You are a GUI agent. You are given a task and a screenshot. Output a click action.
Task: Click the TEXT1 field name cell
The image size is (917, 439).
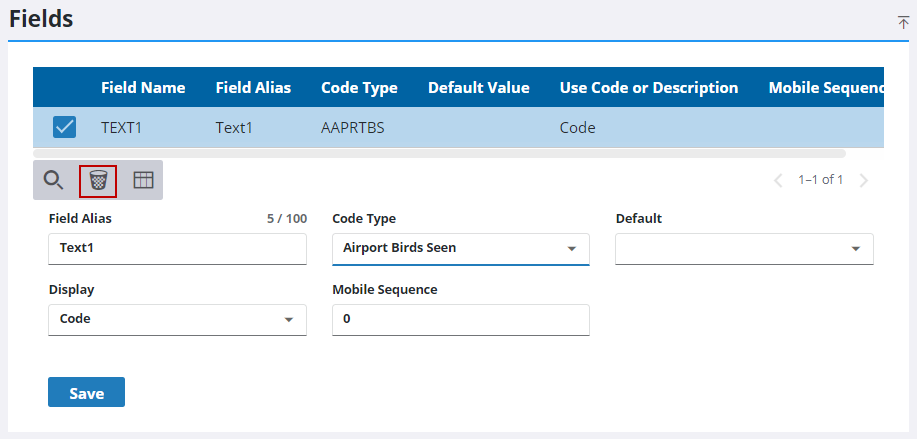(x=122, y=127)
